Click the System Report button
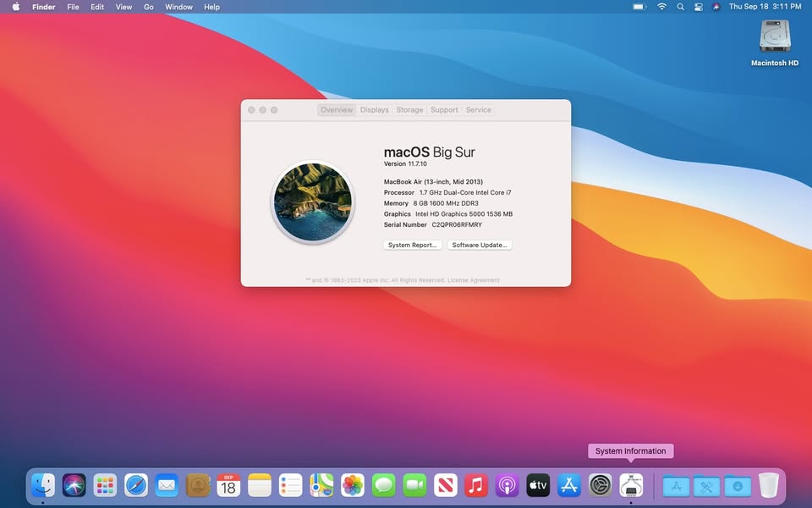This screenshot has width=812, height=508. point(412,246)
